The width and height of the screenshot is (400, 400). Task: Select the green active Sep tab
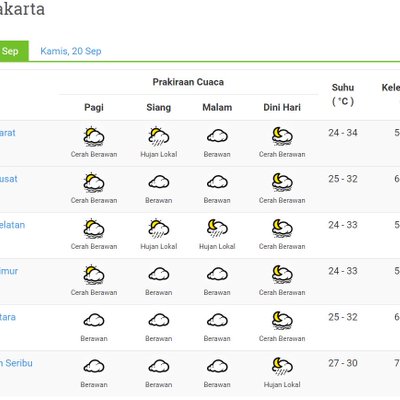pos(14,51)
